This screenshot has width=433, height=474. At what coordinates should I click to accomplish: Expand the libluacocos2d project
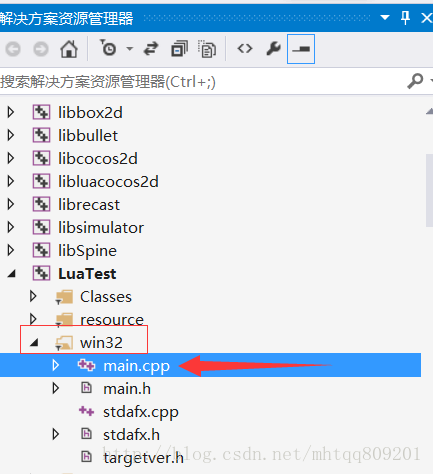(11, 181)
